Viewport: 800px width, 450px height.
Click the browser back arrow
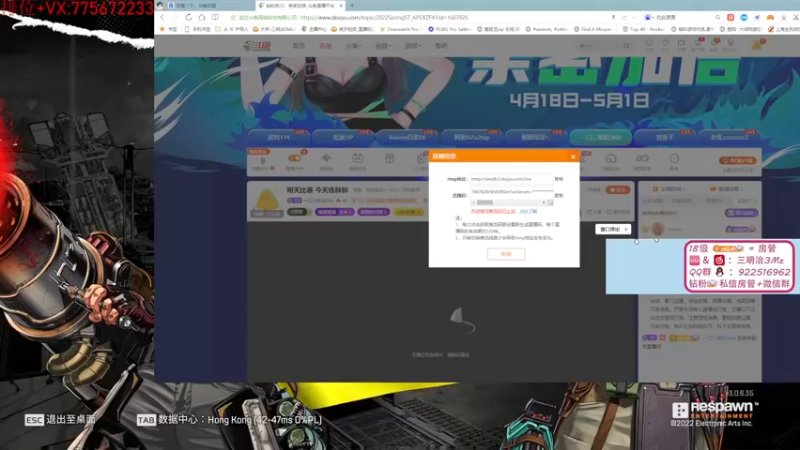[x=163, y=17]
